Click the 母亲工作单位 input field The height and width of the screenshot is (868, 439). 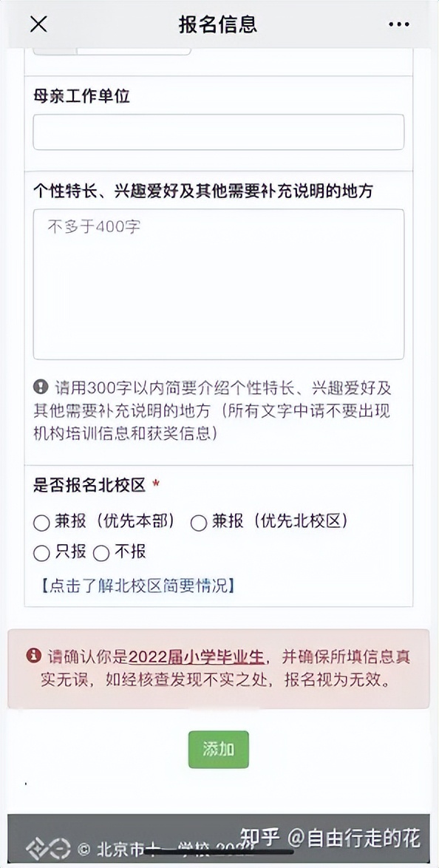pyautogui.click(x=219, y=132)
